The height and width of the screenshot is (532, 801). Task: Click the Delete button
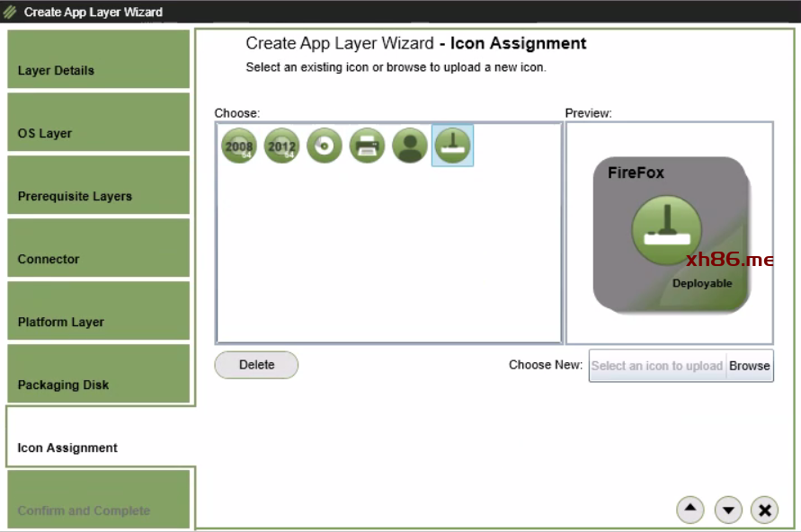tap(256, 365)
